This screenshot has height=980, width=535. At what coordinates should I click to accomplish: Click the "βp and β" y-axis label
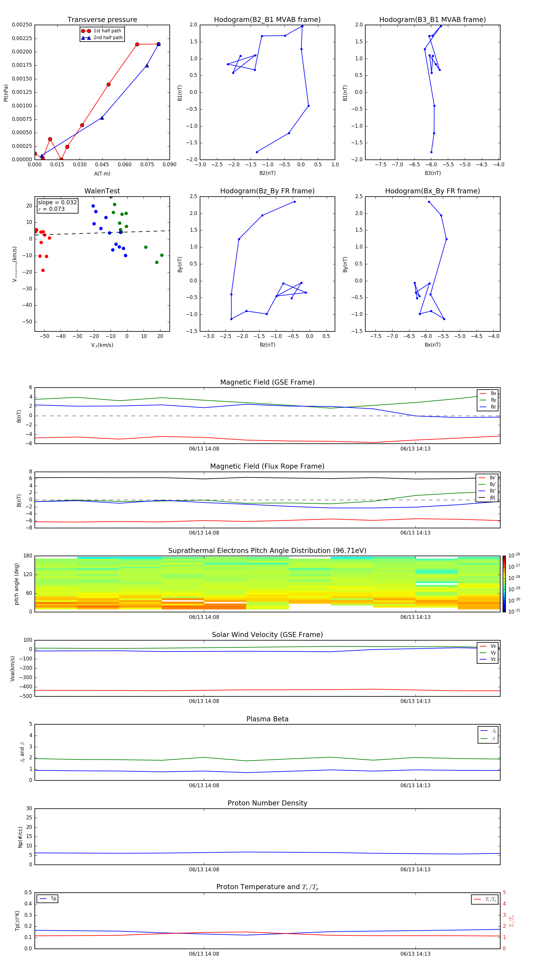pyautogui.click(x=22, y=752)
